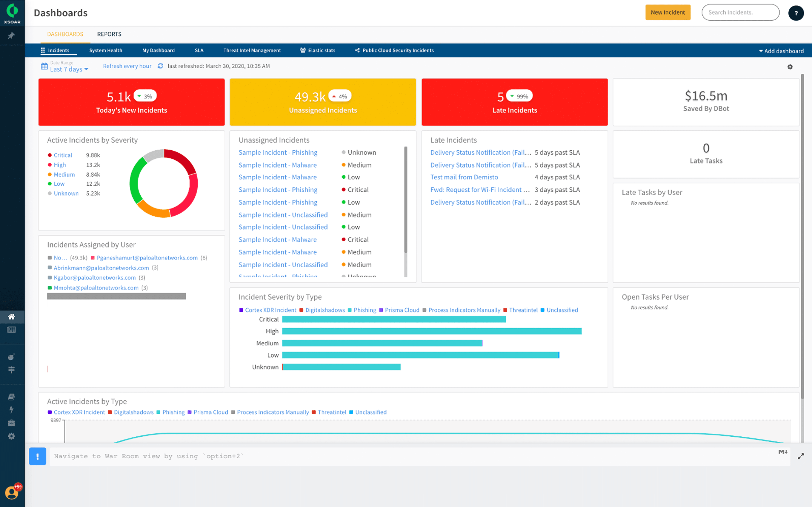
Task: Open the Home dashboard from the sidebar
Action: point(12,317)
